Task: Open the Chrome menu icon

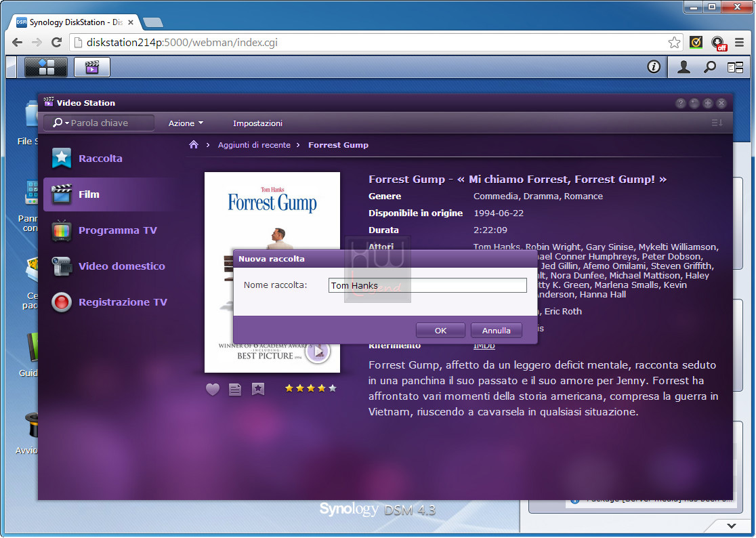Action: [739, 43]
